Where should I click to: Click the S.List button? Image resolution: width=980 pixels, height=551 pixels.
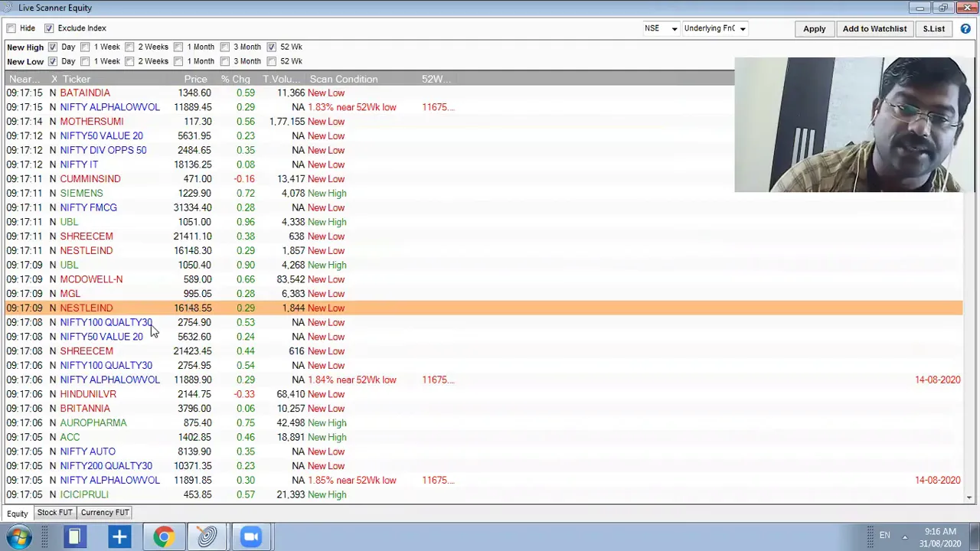pyautogui.click(x=933, y=29)
